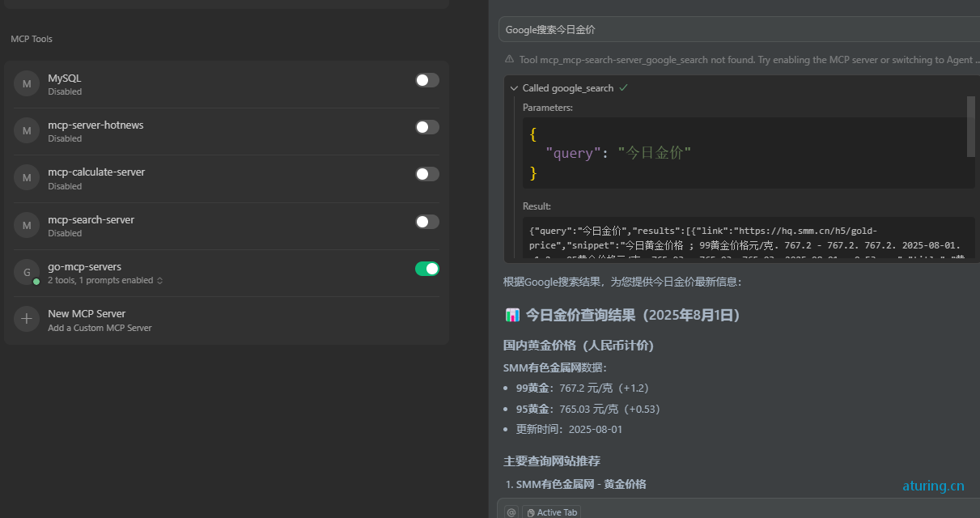Open the mcp-calculate-server entry
980x518 pixels.
(x=227, y=178)
